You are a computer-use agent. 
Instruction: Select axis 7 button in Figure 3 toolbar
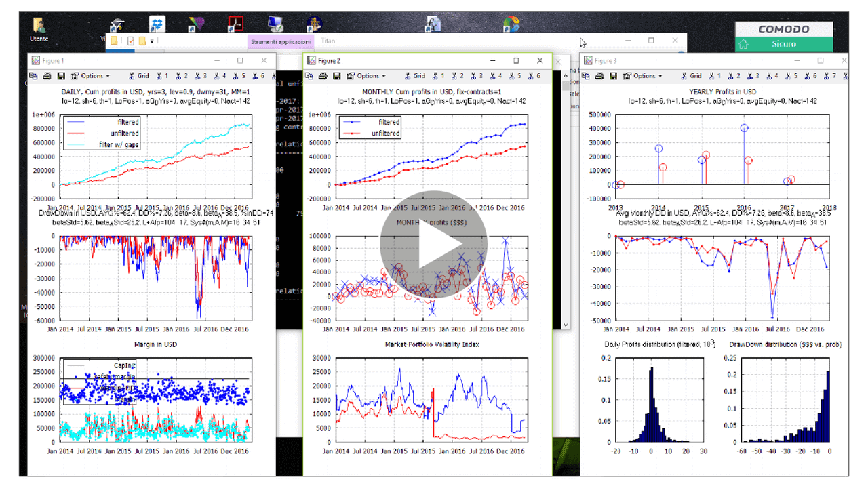click(831, 76)
